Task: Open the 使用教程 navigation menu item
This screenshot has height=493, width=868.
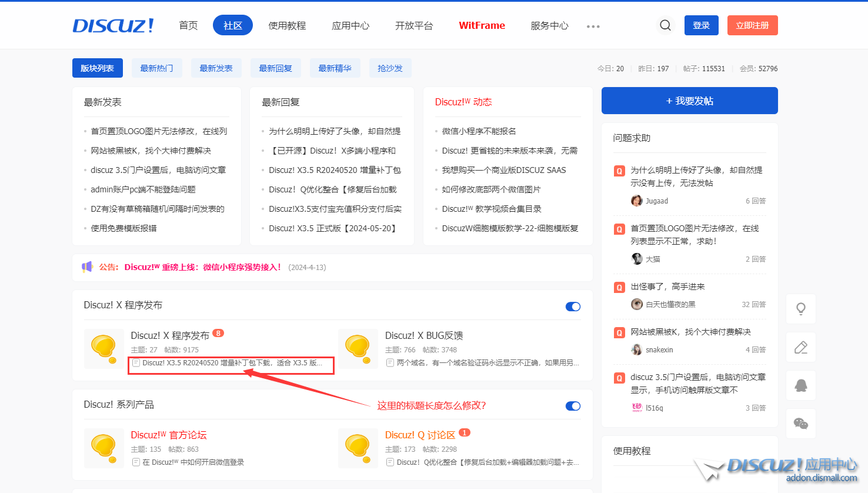Action: (287, 25)
